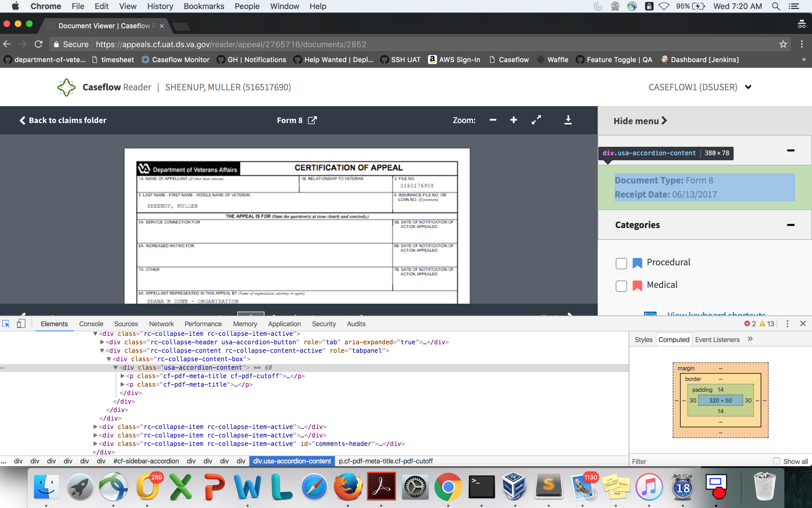Click the Document Viewer | Caseflow browser tab
This screenshot has height=508, width=812.
click(106, 26)
